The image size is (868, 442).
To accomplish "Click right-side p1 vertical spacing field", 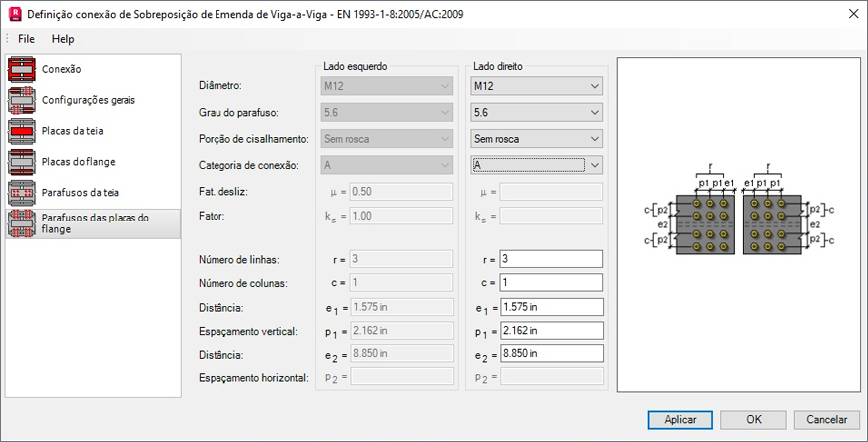I will pos(551,330).
